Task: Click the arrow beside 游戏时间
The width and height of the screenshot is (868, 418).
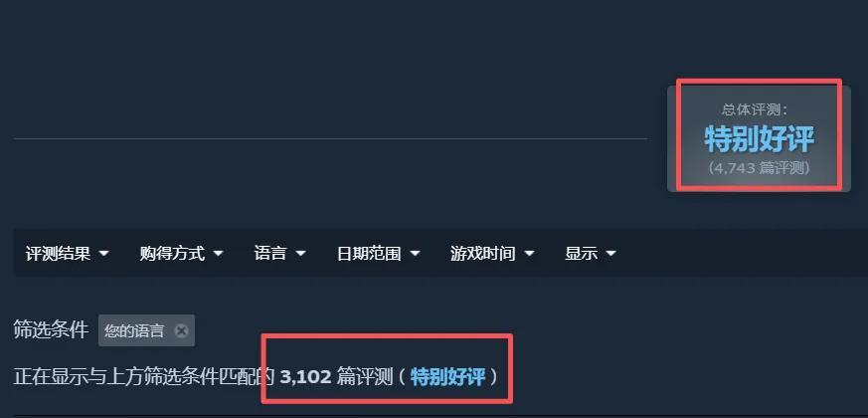Action: click(529, 254)
